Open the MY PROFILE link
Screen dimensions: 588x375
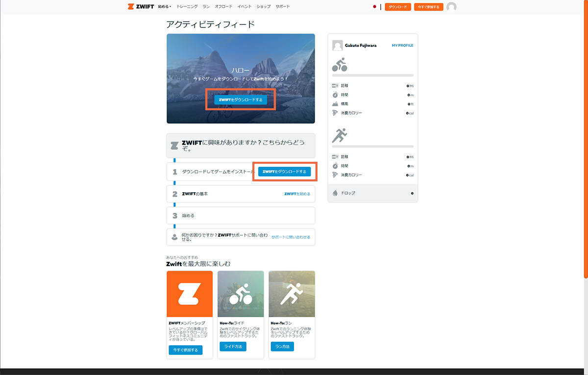[402, 46]
